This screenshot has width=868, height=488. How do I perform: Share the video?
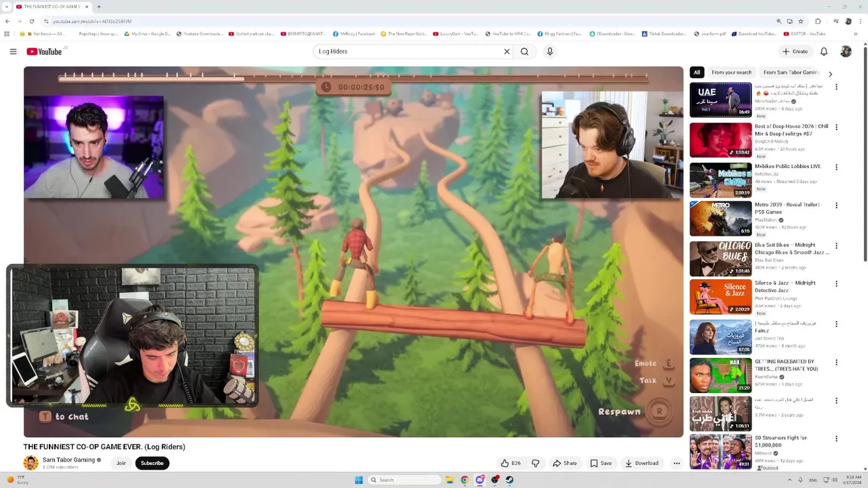click(x=564, y=463)
